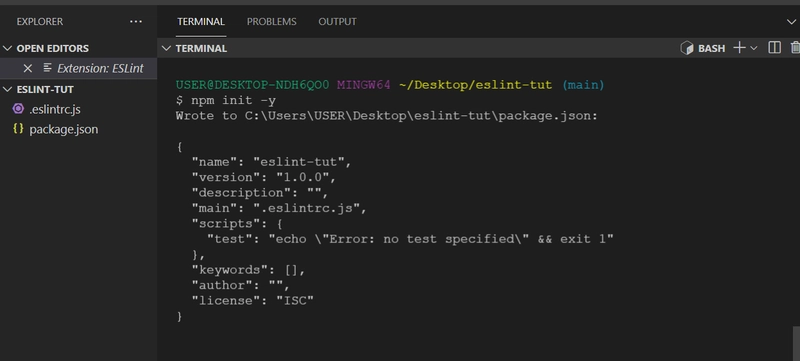Open .eslintrc.js from the file tree
800x361 pixels.
(x=79, y=109)
